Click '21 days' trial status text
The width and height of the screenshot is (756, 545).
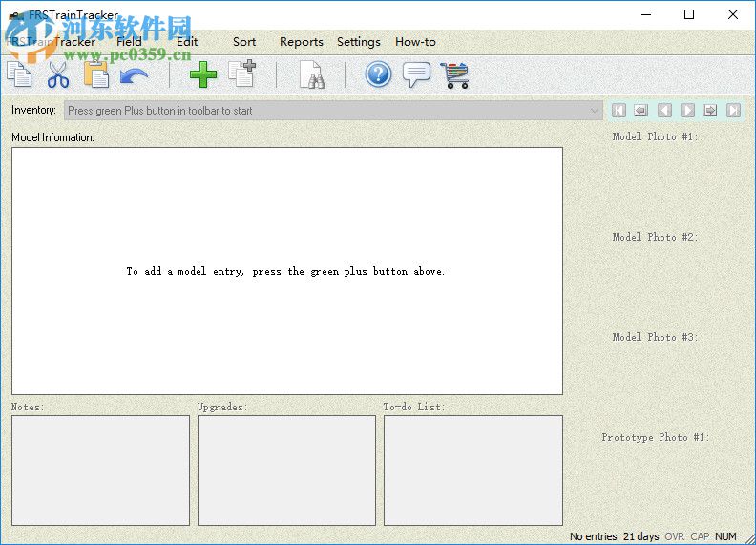pos(641,536)
